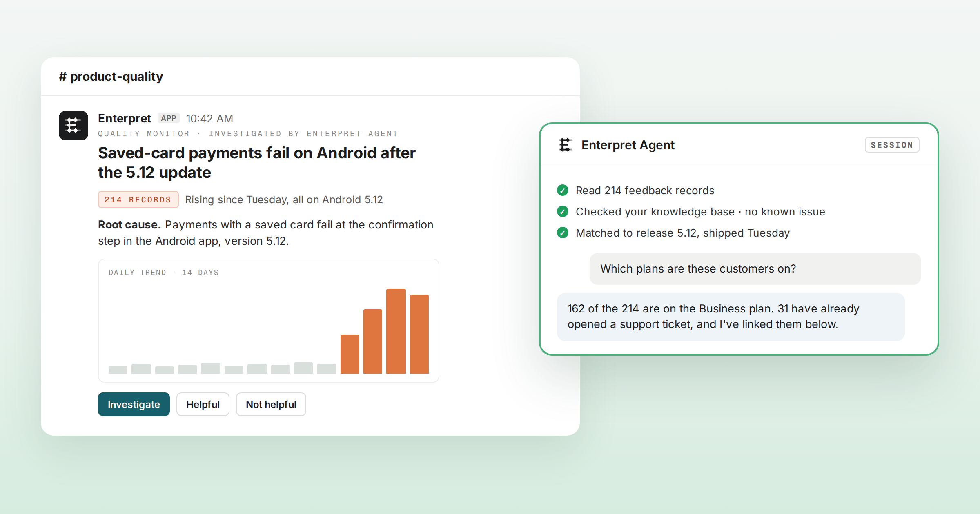Click the APP badge next to Enterpret
Viewport: 980px width, 514px height.
coord(169,118)
